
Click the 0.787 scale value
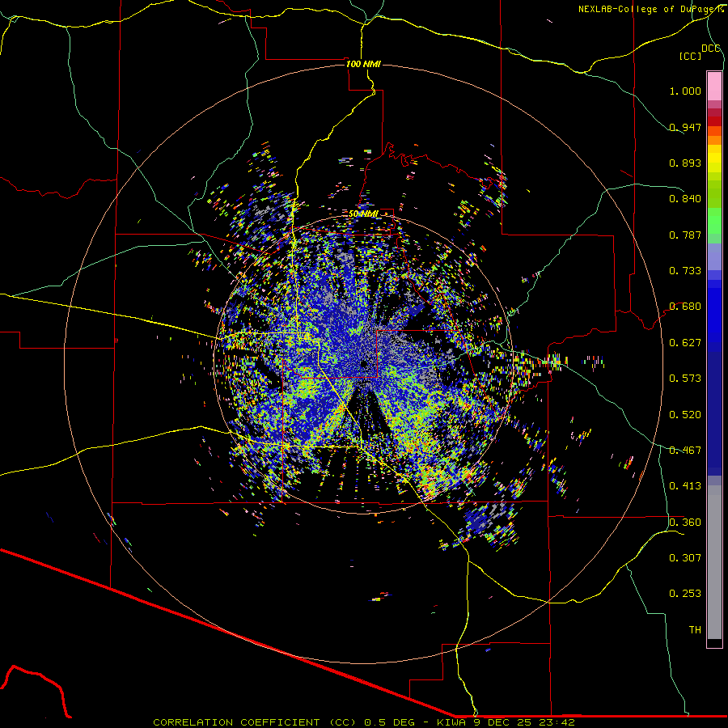[x=685, y=235]
